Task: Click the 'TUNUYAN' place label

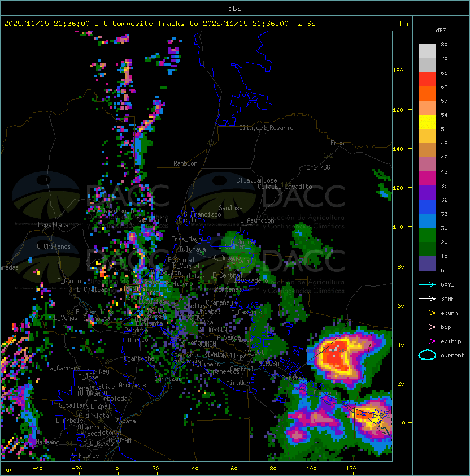Action: 120,440
